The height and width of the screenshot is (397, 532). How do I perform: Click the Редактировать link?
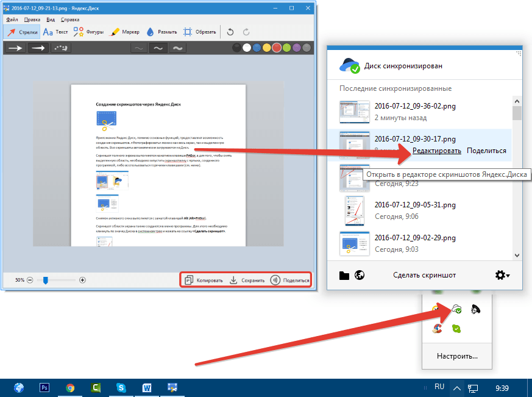435,151
